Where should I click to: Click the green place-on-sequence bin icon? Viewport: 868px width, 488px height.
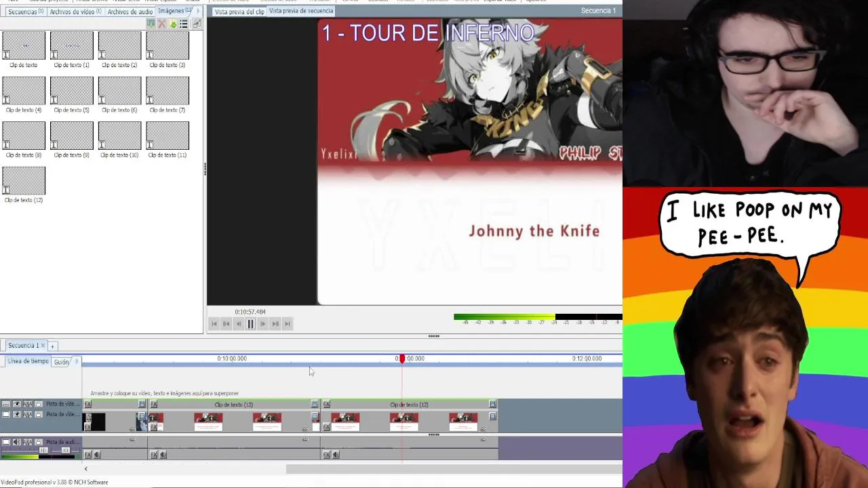tap(151, 24)
